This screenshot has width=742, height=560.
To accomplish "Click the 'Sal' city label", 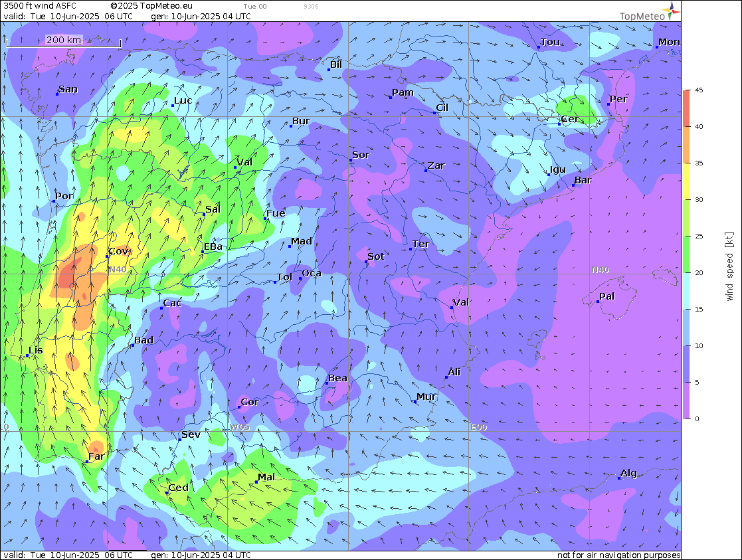I will 213,209.
